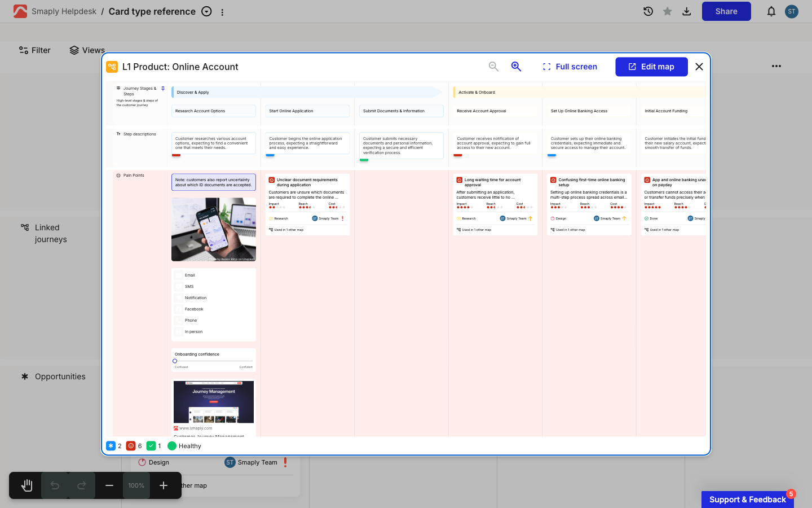The image size is (812, 508).
Task: Open the Unclear document requirements pain point card
Action: coord(307,204)
